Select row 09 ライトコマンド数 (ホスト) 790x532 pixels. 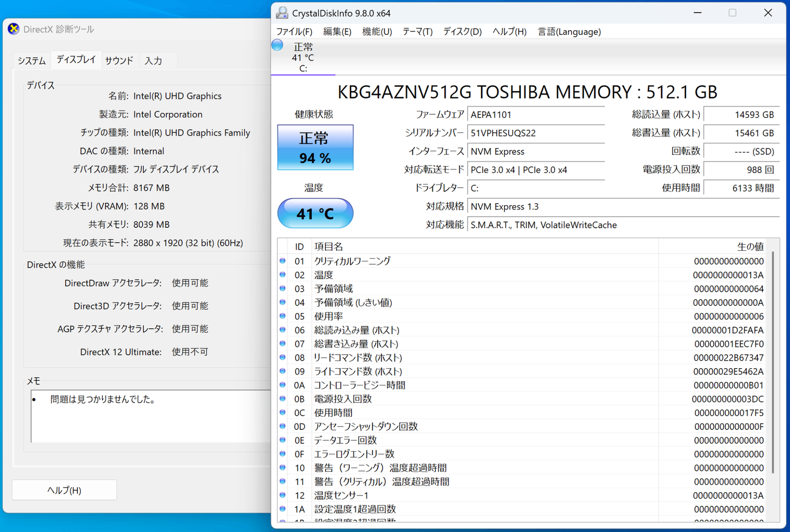(523, 371)
